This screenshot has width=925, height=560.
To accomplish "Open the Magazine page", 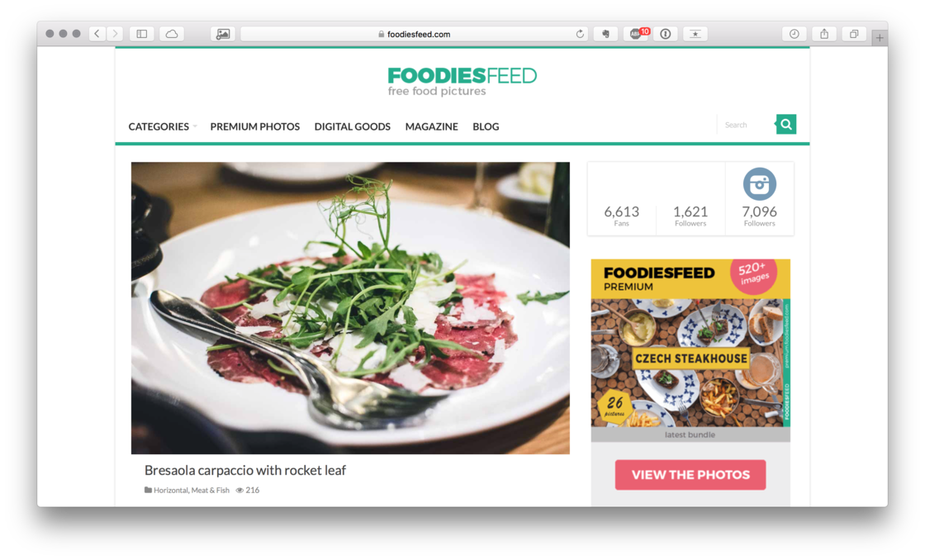I will [x=431, y=126].
